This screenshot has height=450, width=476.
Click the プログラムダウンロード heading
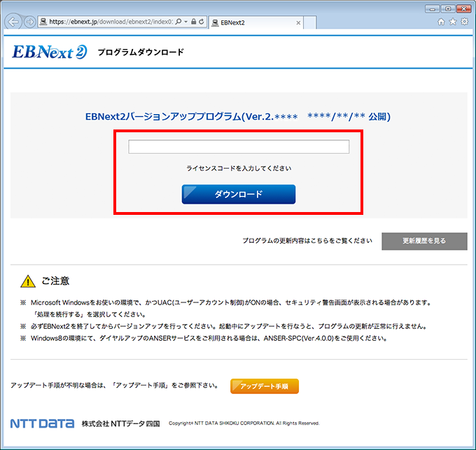pos(141,52)
